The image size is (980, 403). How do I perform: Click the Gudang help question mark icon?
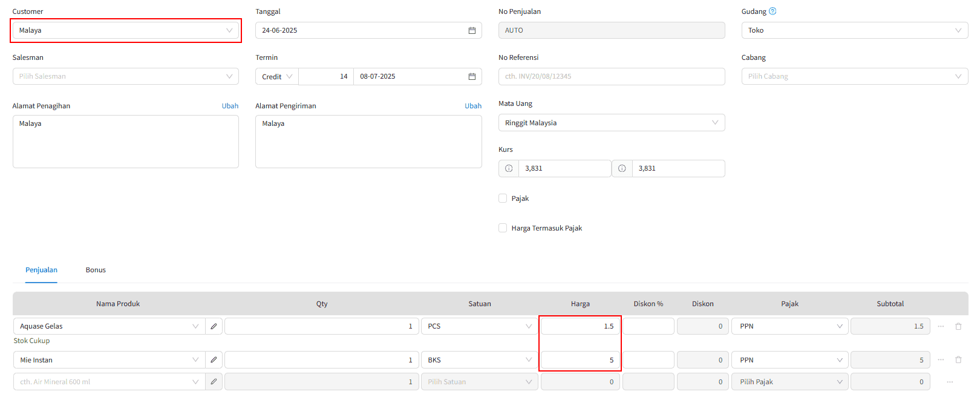tap(773, 11)
